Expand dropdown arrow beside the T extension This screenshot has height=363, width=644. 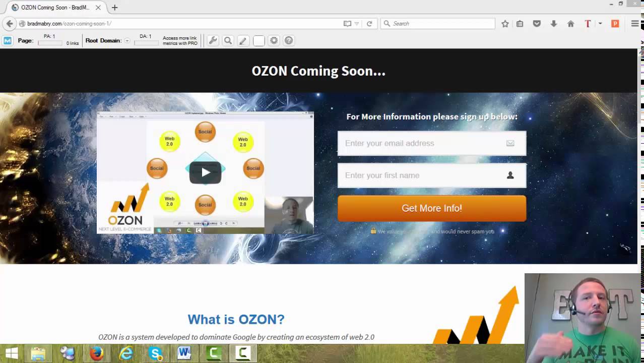[600, 24]
